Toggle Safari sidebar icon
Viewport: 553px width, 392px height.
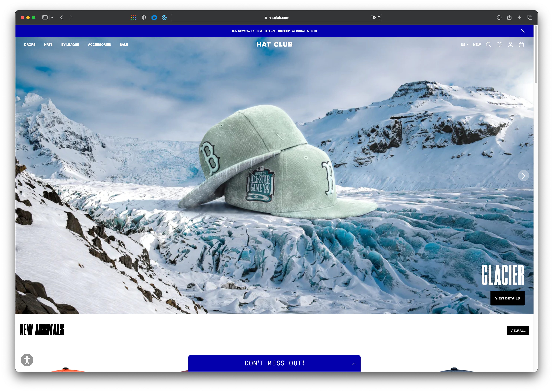(x=45, y=18)
